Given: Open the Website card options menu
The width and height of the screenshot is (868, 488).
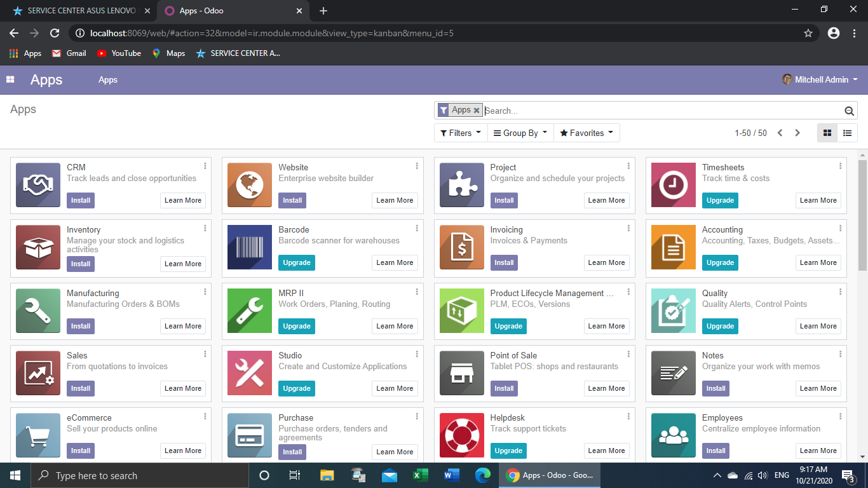Looking at the screenshot, I should (417, 166).
